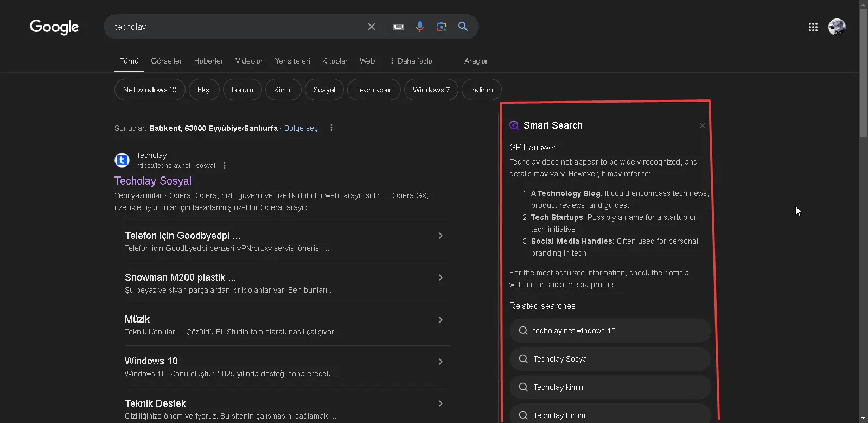Open the Windows 10 sitelink title

coord(151,361)
